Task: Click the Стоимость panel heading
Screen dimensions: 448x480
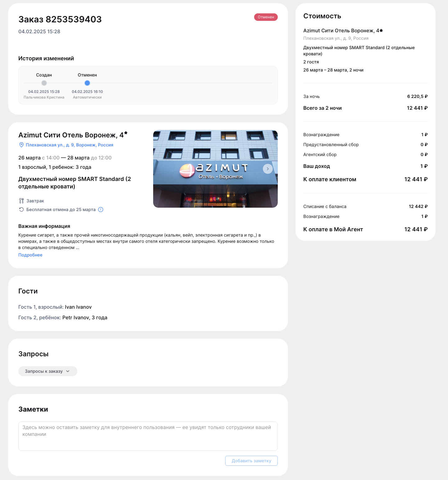Action: coord(322,16)
